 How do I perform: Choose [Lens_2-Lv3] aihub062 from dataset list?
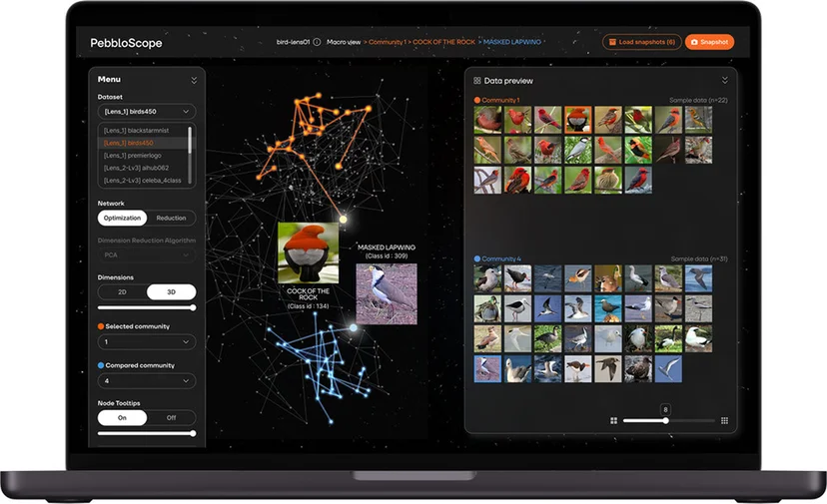136,168
